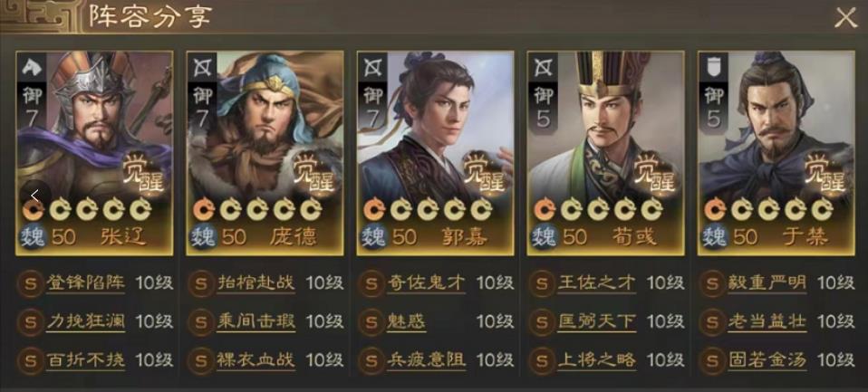View the 固若金汤 skill of 于禁
The image size is (868, 392).
click(x=767, y=360)
